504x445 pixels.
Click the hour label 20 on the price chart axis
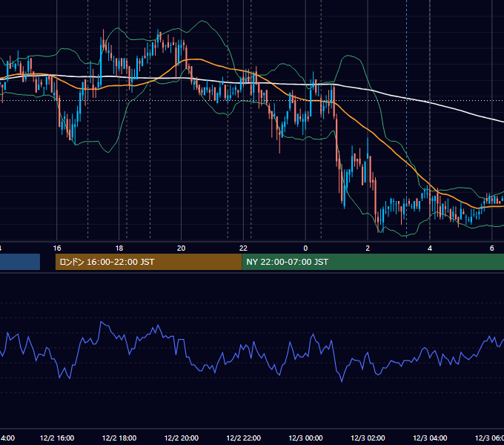pos(182,248)
